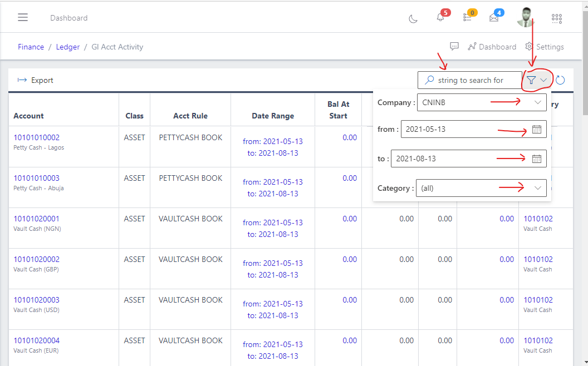This screenshot has width=588, height=366.
Task: Go to the Dashboard menu item
Action: [492, 46]
